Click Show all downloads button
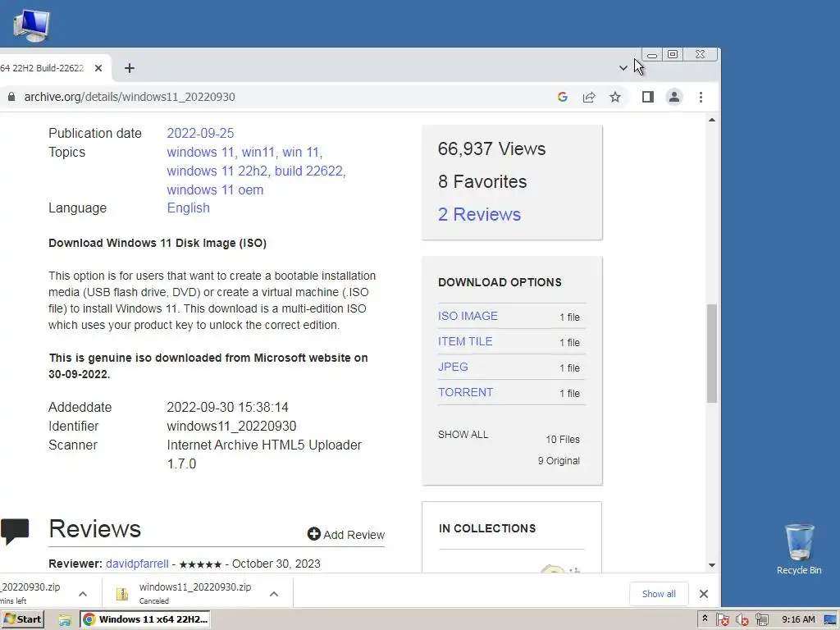Viewport: 840px width, 630px height. point(659,594)
